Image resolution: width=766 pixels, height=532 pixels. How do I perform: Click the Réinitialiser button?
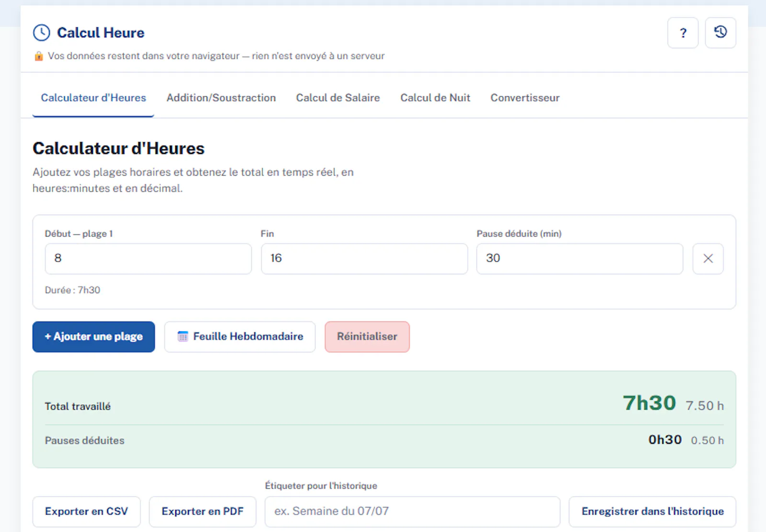pos(367,337)
